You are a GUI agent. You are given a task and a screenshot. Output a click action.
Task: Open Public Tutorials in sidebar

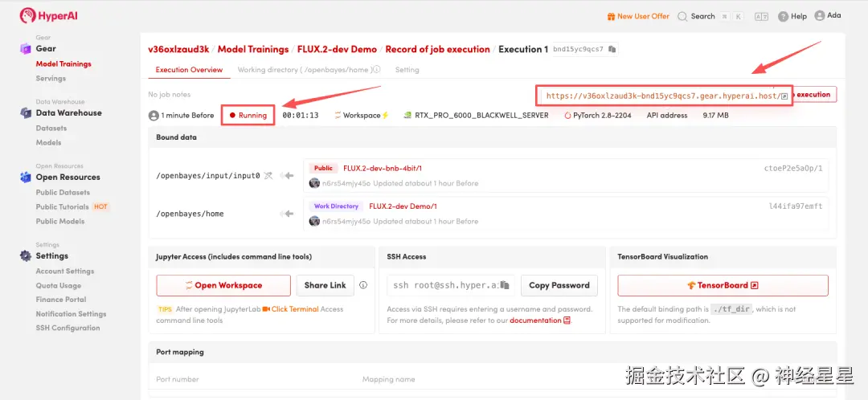click(63, 207)
